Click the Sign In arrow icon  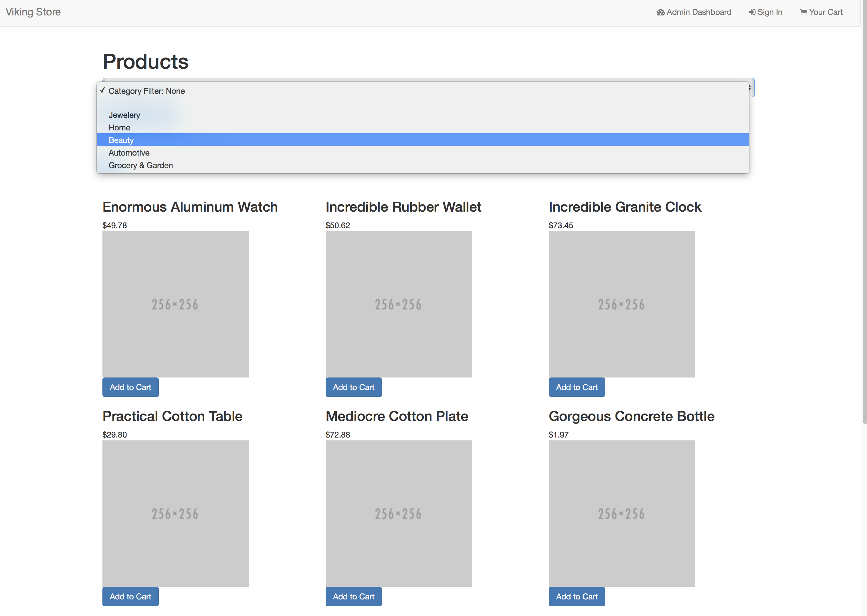(x=752, y=13)
